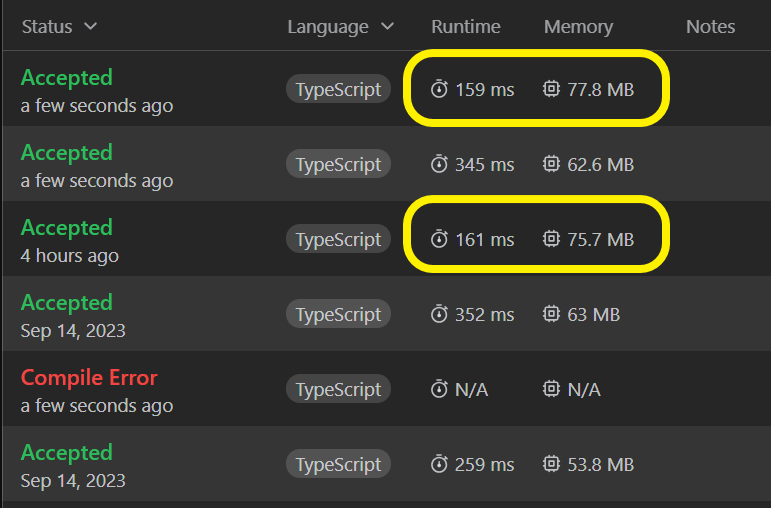Click the TypeScript tag in the 345 ms row
Viewport: 771px width, 508px height.
338,164
